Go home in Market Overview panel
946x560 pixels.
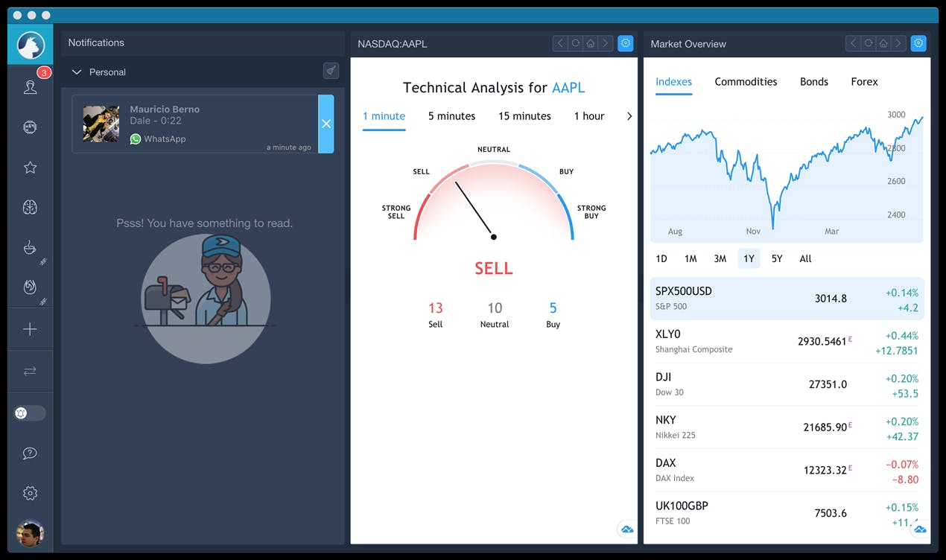click(883, 43)
